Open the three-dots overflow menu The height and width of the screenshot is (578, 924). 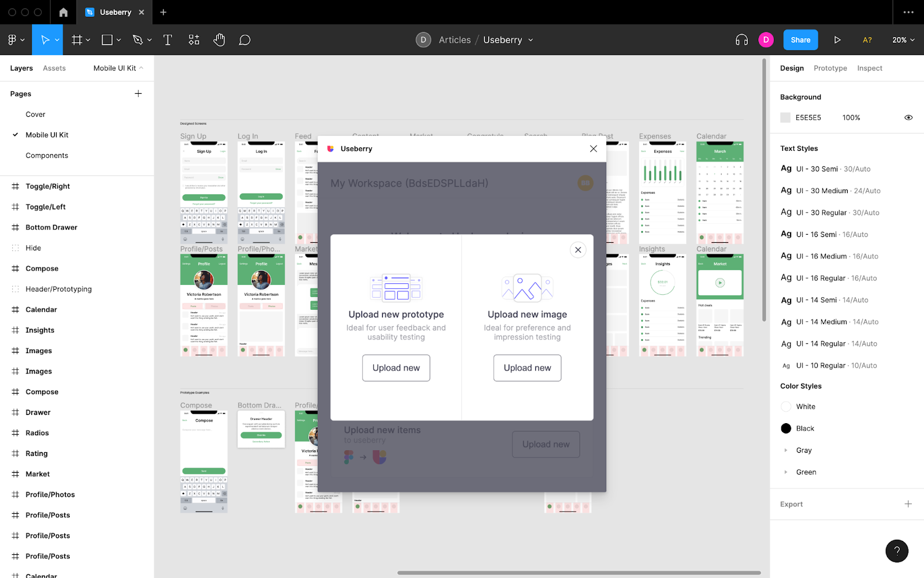[x=908, y=12]
